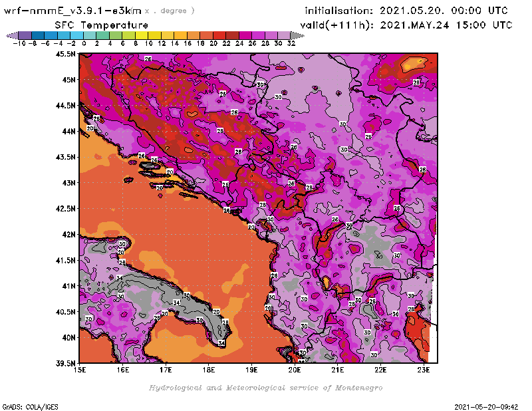Select the purple -10 to -8 legend swatch

tap(25, 35)
